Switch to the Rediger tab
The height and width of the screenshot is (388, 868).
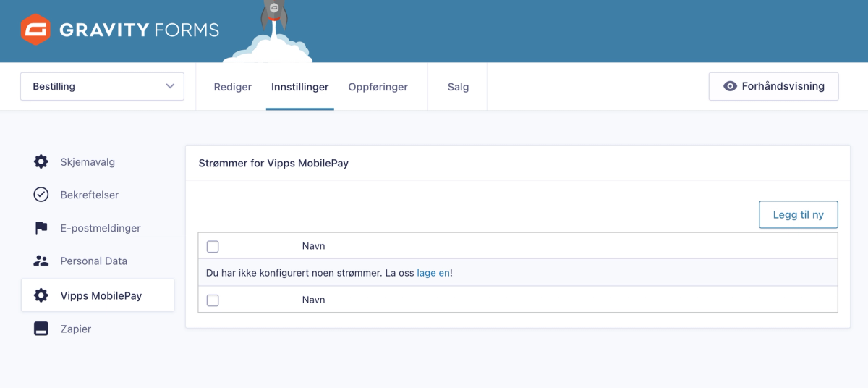[x=233, y=87]
